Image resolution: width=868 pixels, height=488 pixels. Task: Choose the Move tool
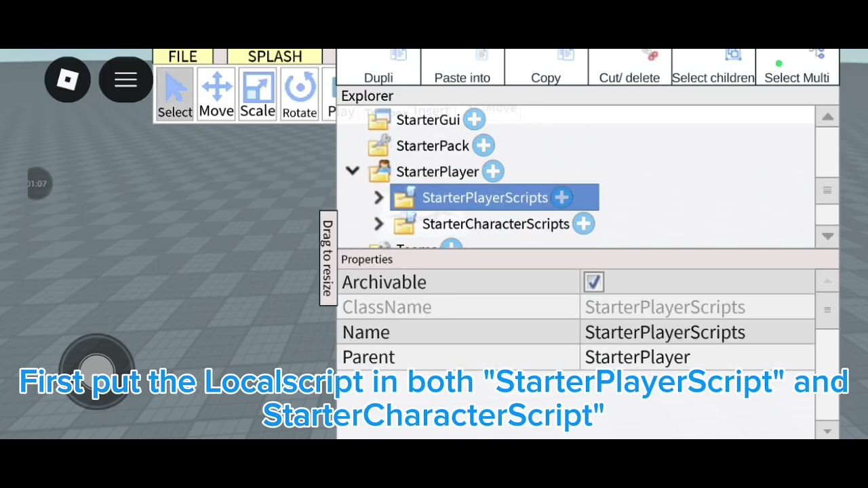pyautogui.click(x=216, y=94)
